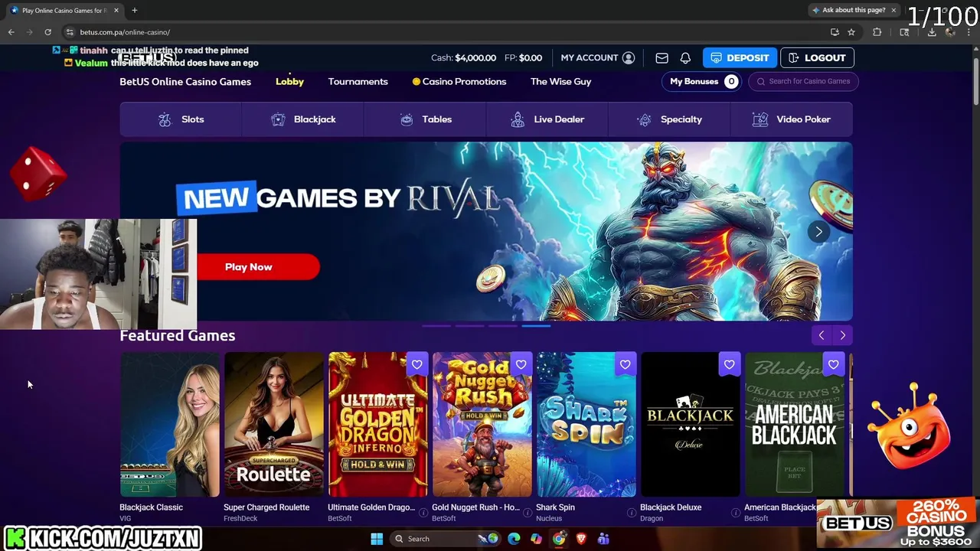Open the Chrome downloads icon
This screenshot has height=551, width=980.
coord(932,32)
